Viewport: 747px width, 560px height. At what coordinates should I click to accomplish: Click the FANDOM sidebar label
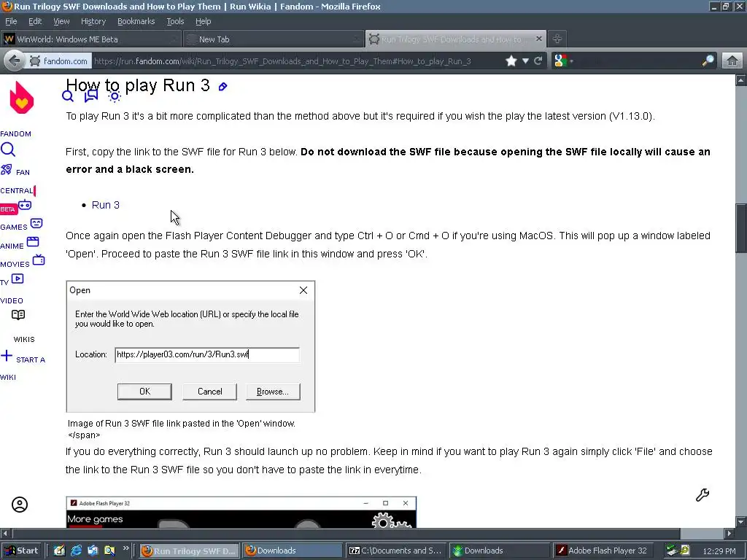[x=16, y=134]
